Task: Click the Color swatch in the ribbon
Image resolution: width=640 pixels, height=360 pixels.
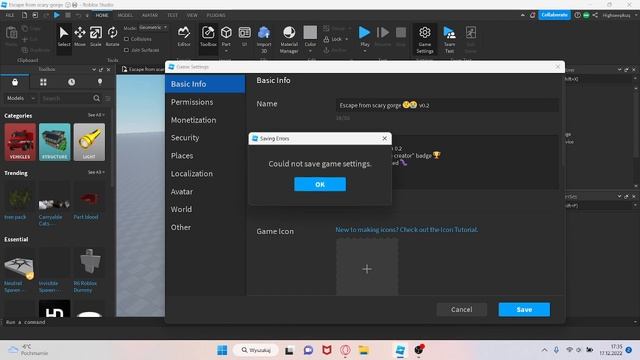Action: [x=310, y=32]
